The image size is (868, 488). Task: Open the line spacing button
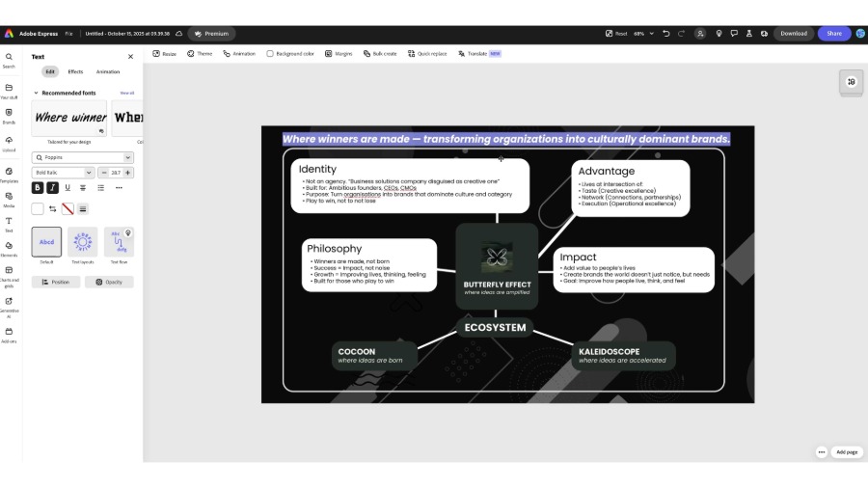click(x=83, y=208)
